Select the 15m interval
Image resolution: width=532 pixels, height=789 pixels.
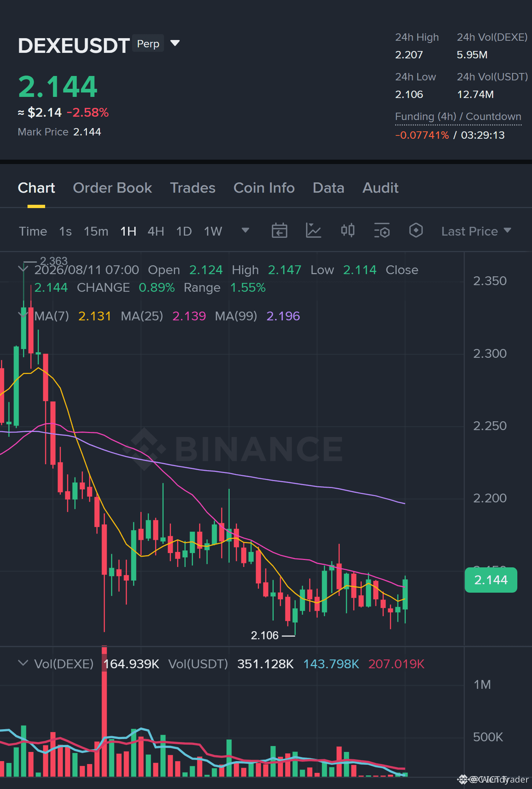(x=96, y=231)
